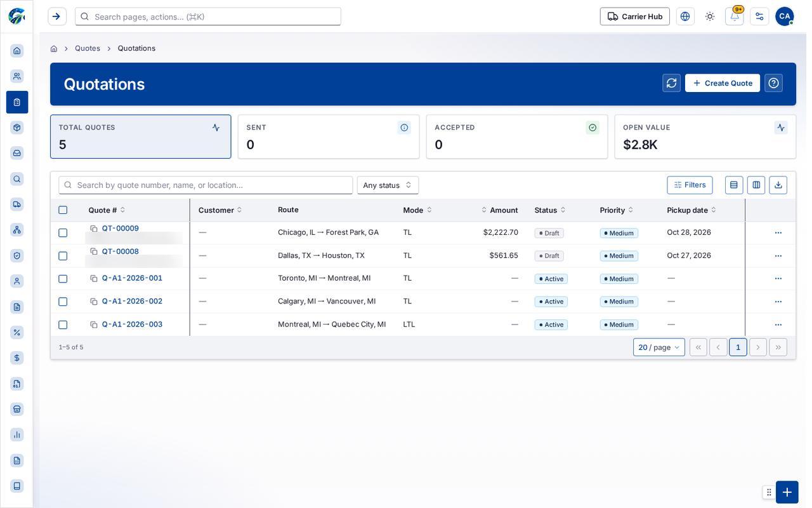Sort by Pickup date column
The height and width of the screenshot is (508, 812).
pos(691,210)
